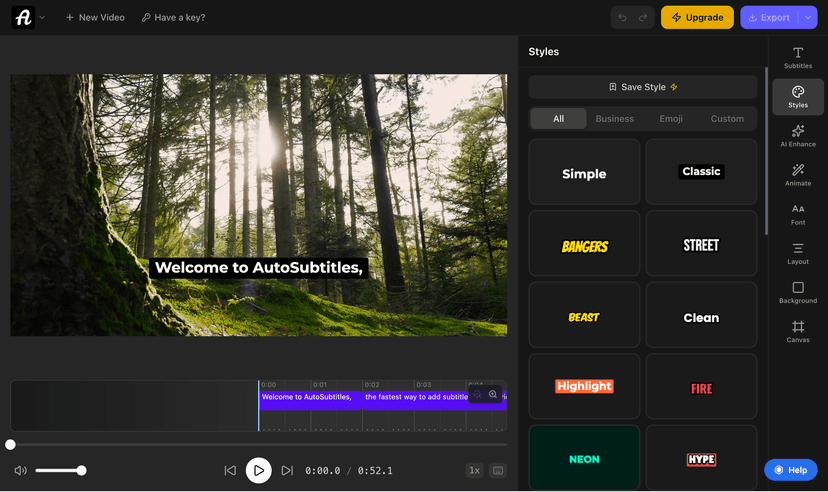Open the Export options dropdown arrow

808,17
